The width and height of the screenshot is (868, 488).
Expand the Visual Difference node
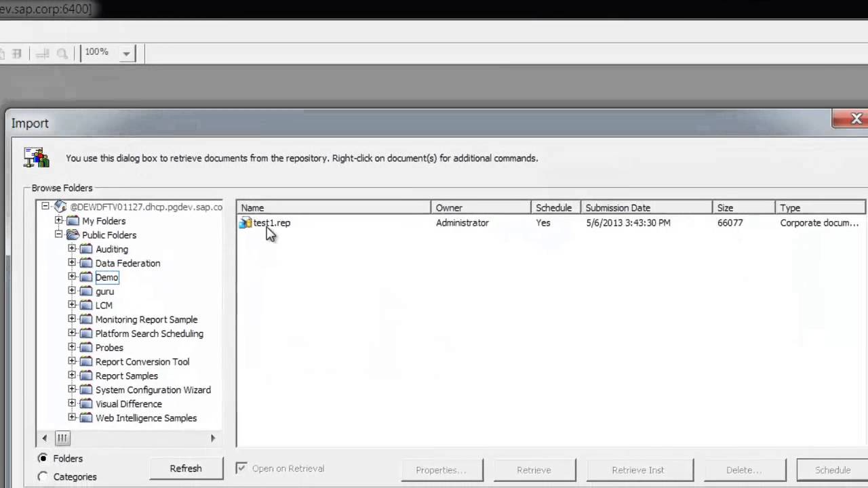click(x=72, y=403)
